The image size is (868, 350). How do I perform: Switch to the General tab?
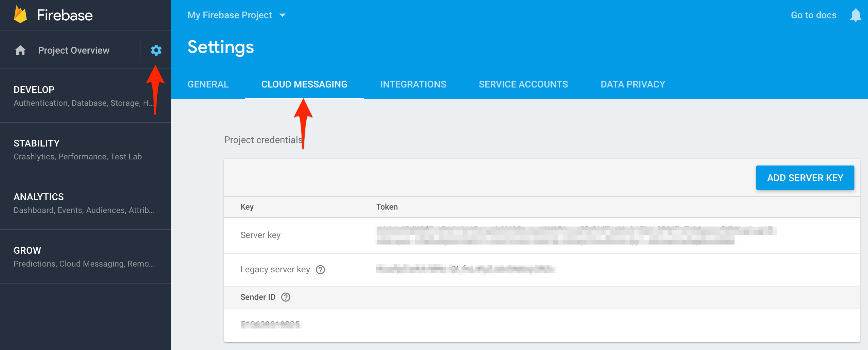[208, 84]
